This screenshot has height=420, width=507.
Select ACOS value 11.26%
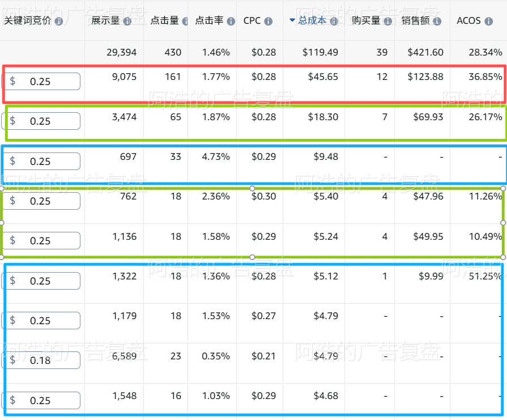pyautogui.click(x=485, y=197)
